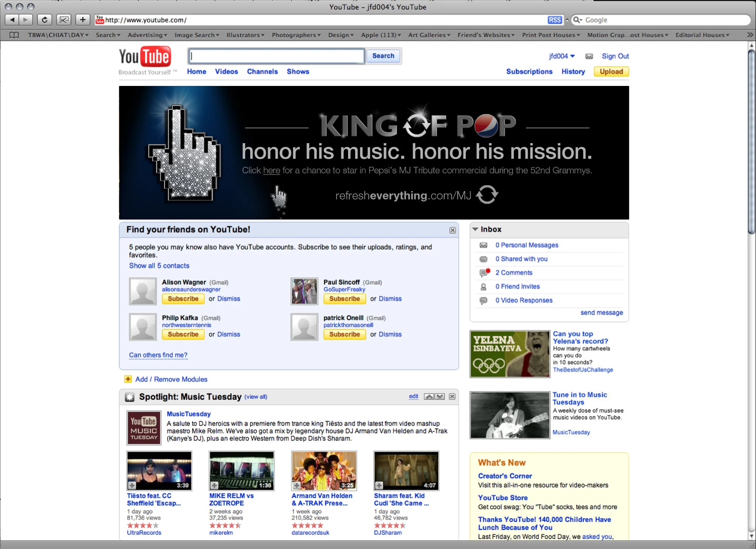Open the Channels tab
The width and height of the screenshot is (756, 549).
pyautogui.click(x=262, y=72)
